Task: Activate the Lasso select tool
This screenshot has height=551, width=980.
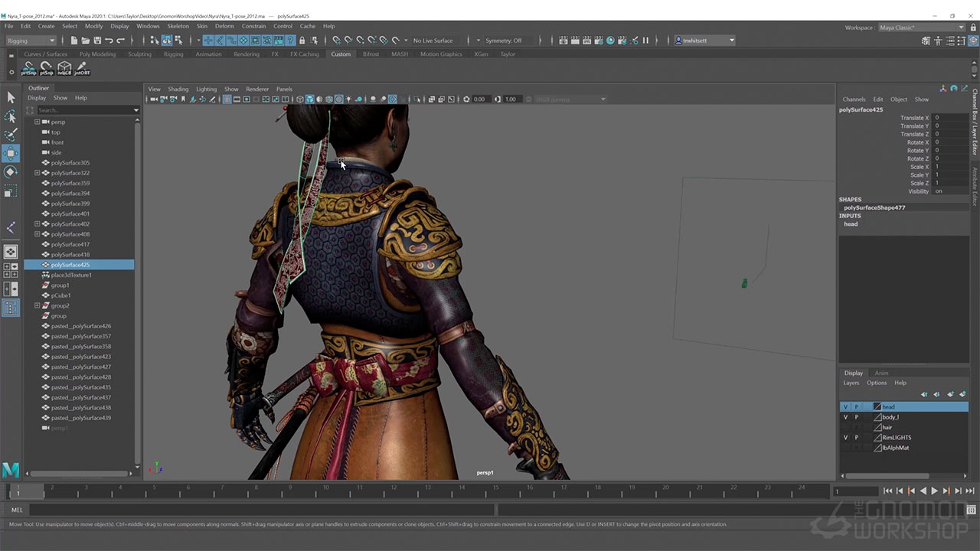Action: 11,116
